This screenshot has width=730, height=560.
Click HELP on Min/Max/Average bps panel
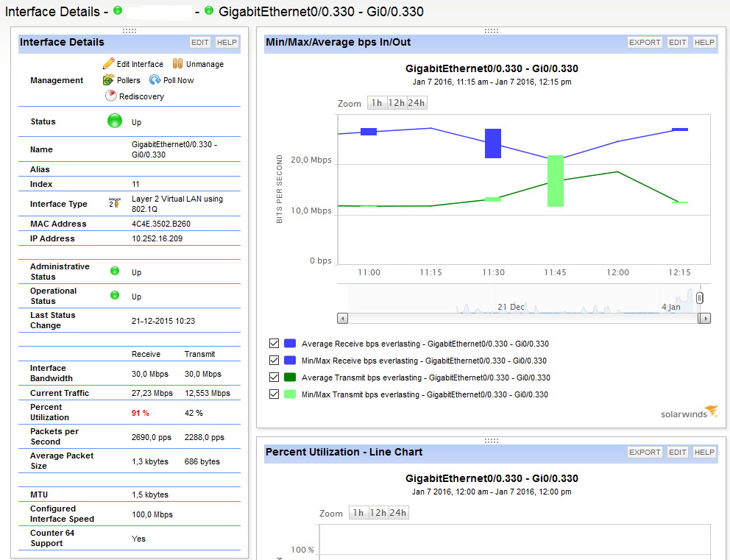click(x=704, y=43)
